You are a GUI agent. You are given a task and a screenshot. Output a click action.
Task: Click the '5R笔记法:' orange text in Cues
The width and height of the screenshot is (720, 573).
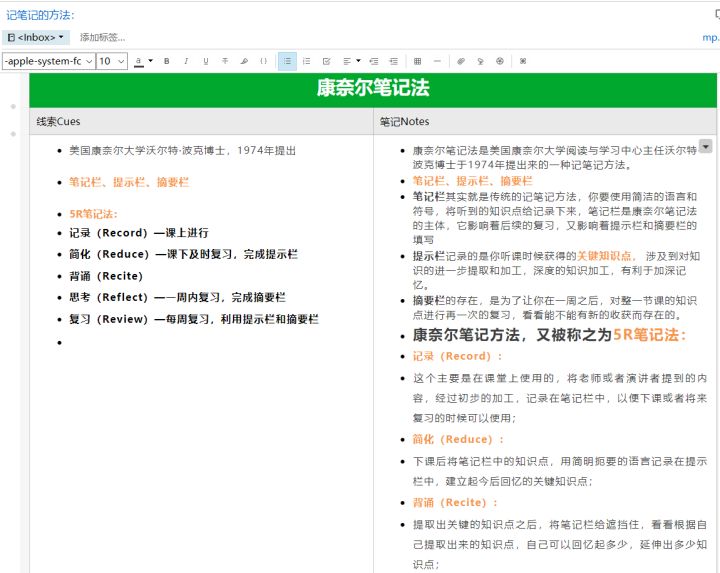[x=94, y=214]
